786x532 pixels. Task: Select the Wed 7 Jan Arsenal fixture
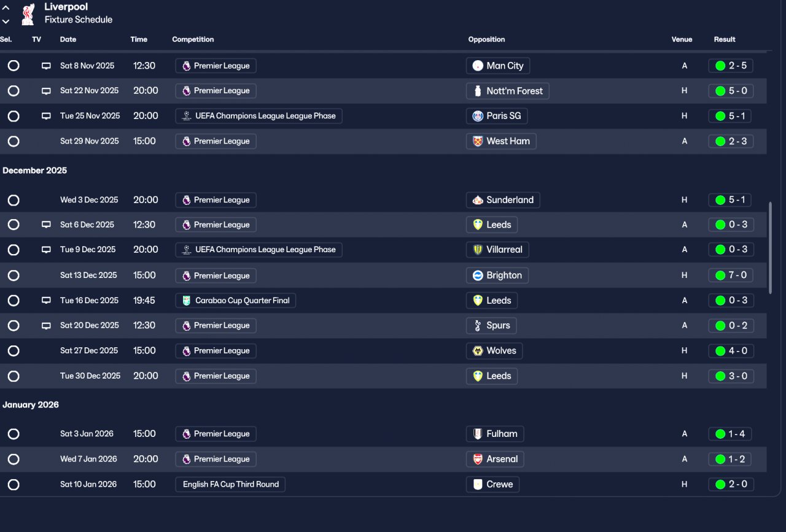tap(14, 459)
